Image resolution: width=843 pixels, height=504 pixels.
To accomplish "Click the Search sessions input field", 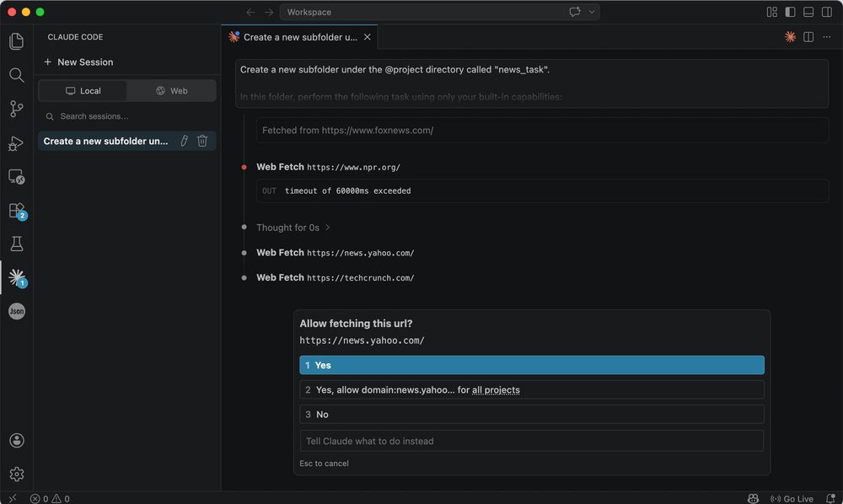I will tap(126, 116).
